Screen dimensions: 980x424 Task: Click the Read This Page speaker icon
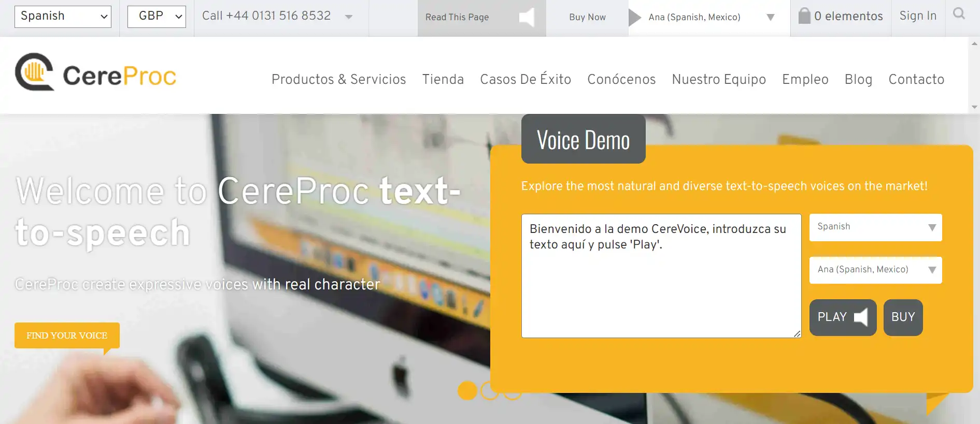[x=527, y=17]
